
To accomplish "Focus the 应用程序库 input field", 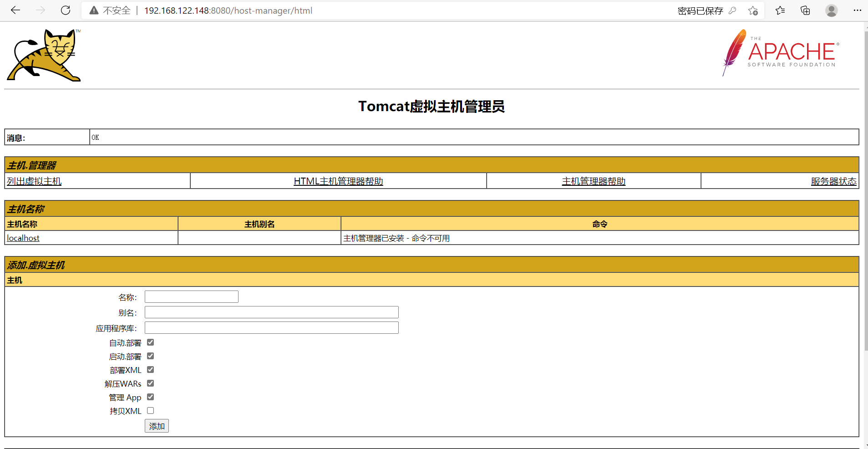I will (x=272, y=328).
